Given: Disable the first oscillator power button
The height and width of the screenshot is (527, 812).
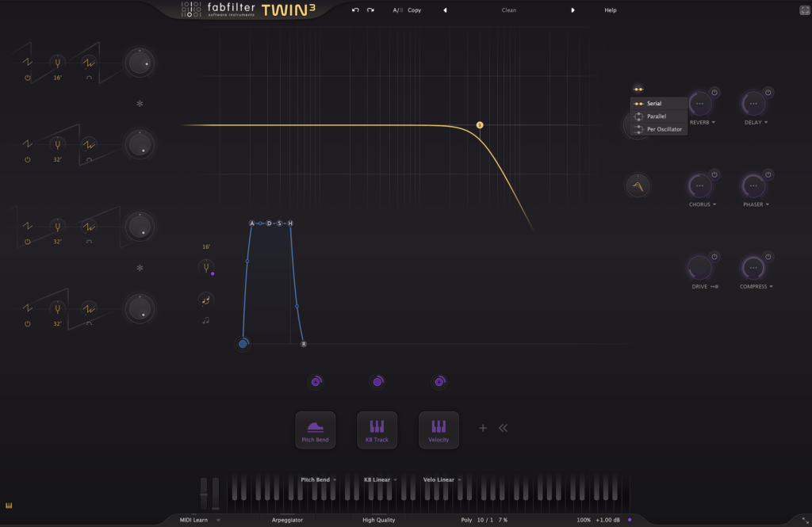Looking at the screenshot, I should [28, 78].
